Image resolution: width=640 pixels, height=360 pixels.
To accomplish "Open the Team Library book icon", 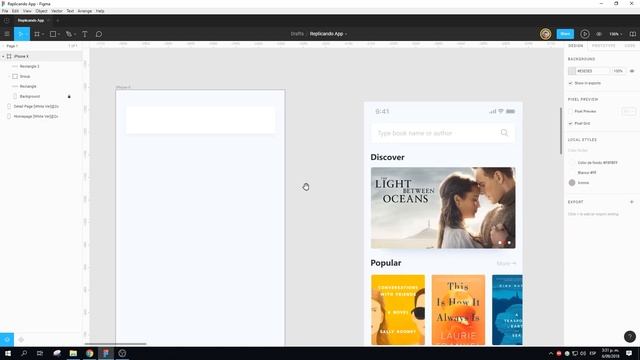I will 632,34.
